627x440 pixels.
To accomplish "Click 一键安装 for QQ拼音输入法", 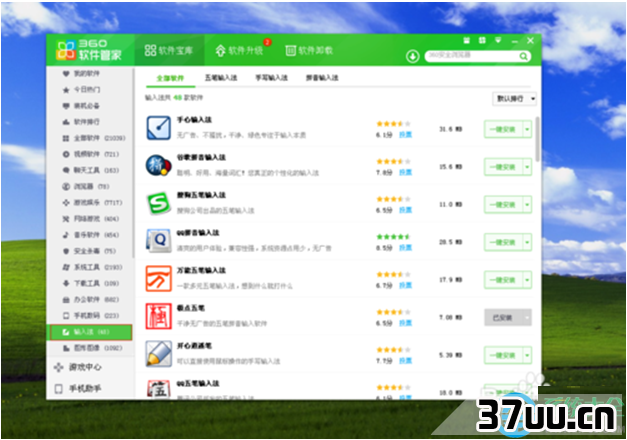I will point(503,242).
